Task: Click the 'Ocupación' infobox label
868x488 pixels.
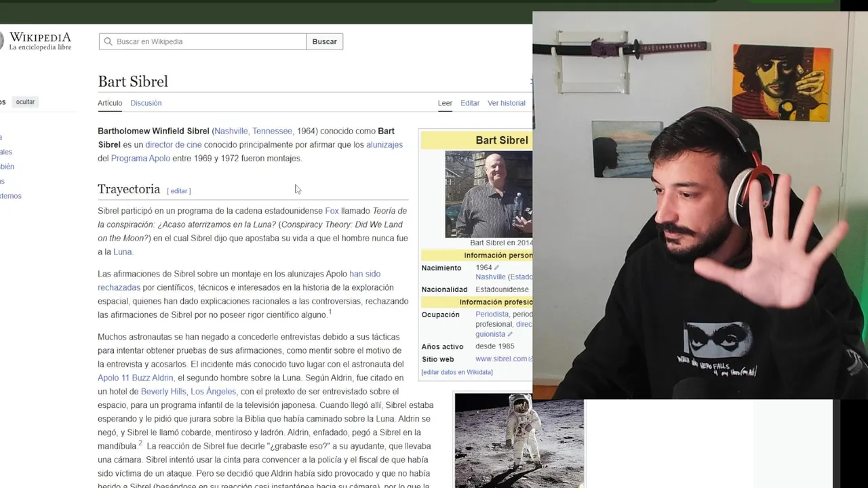Action: 440,314
